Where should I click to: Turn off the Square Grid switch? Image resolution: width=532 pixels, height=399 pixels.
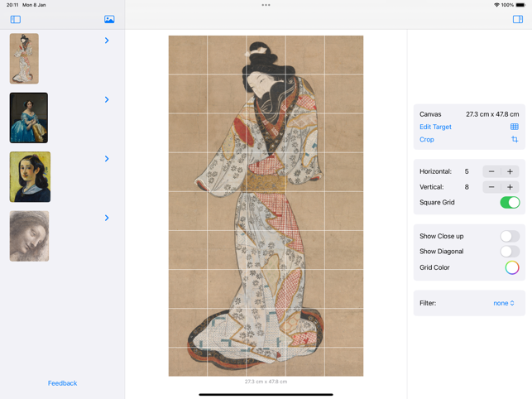510,202
